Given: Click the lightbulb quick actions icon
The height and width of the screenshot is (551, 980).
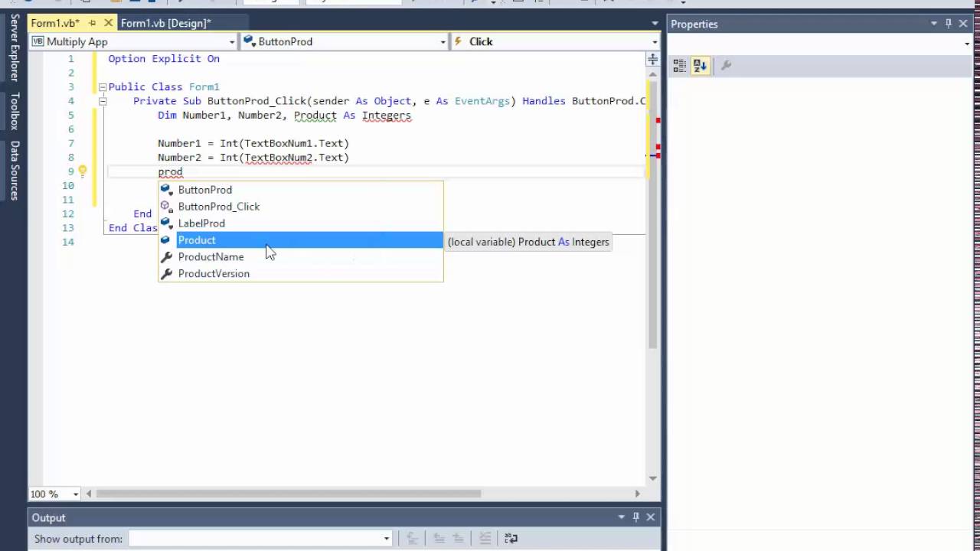Looking at the screenshot, I should [82, 171].
